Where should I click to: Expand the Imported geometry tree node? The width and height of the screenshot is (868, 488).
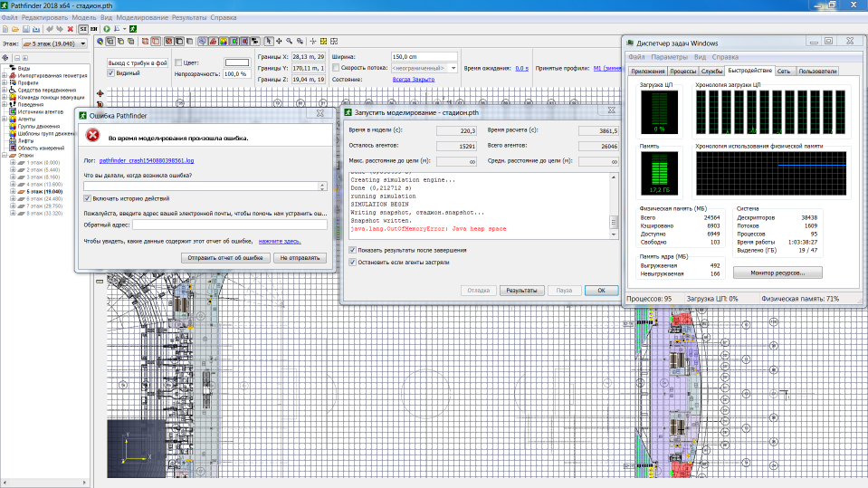point(5,76)
